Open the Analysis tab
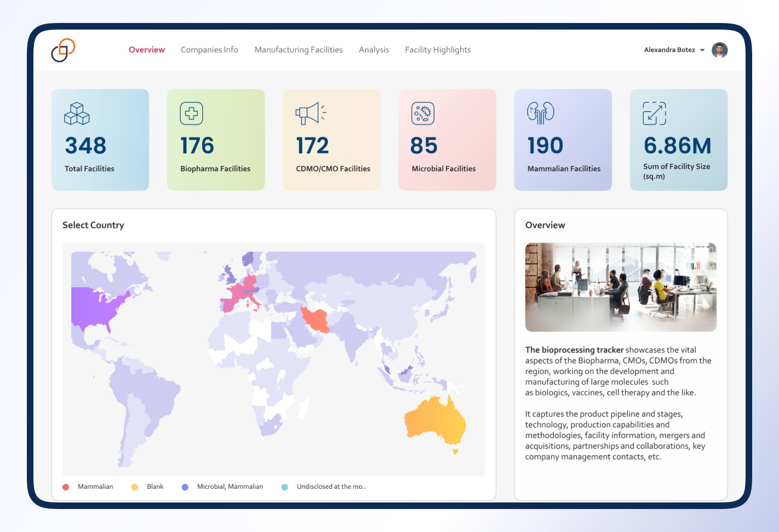Image resolution: width=779 pixels, height=532 pixels. [374, 50]
